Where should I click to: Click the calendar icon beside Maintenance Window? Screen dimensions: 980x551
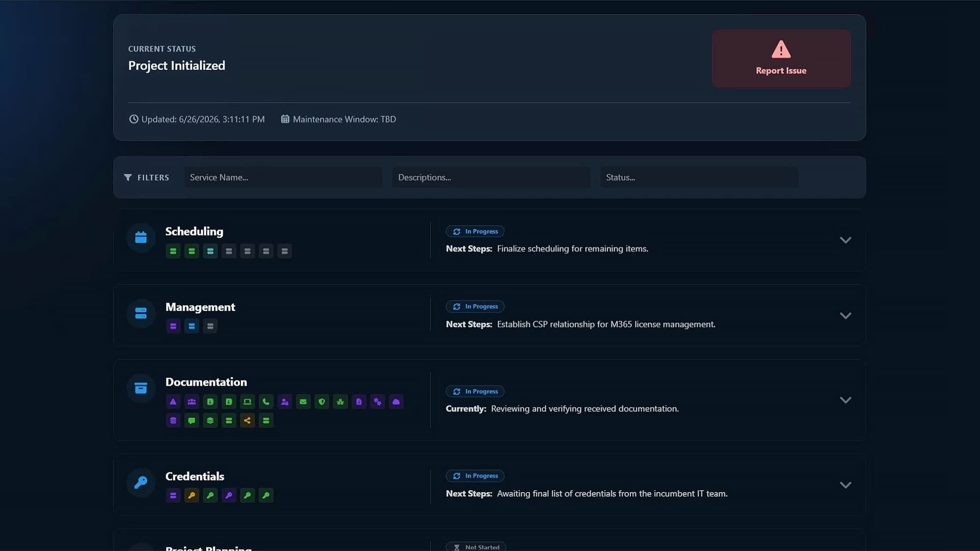pos(285,119)
